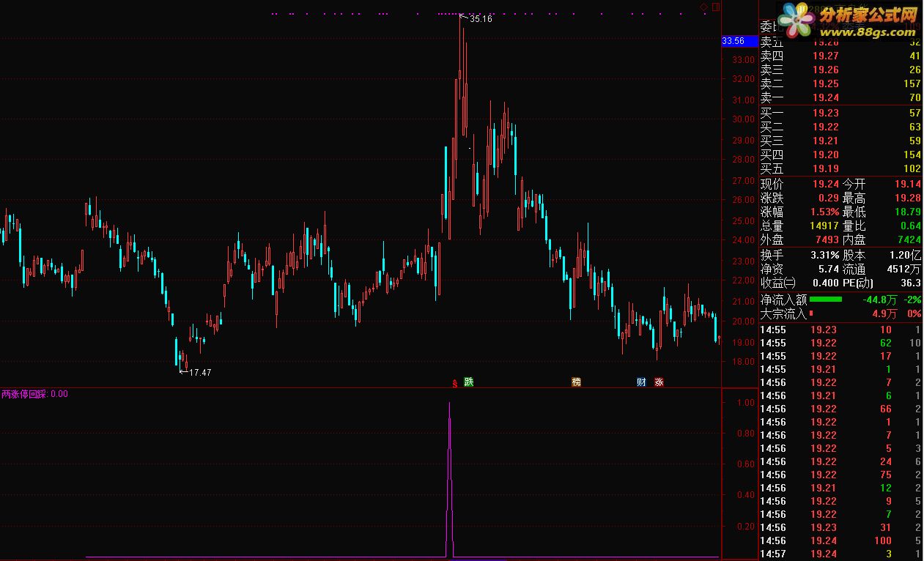This screenshot has width=924, height=561.
Task: Click the 外盘 value 7493
Action: pyautogui.click(x=827, y=239)
